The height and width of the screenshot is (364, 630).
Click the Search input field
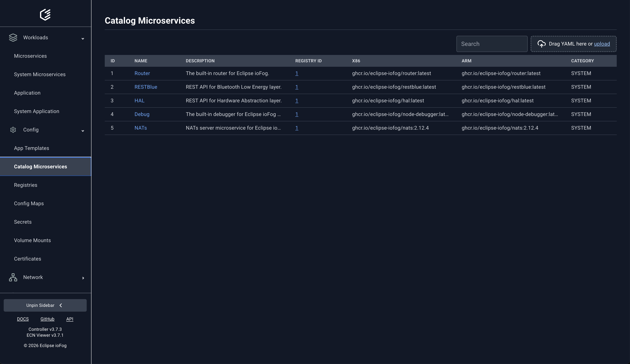pyautogui.click(x=491, y=44)
